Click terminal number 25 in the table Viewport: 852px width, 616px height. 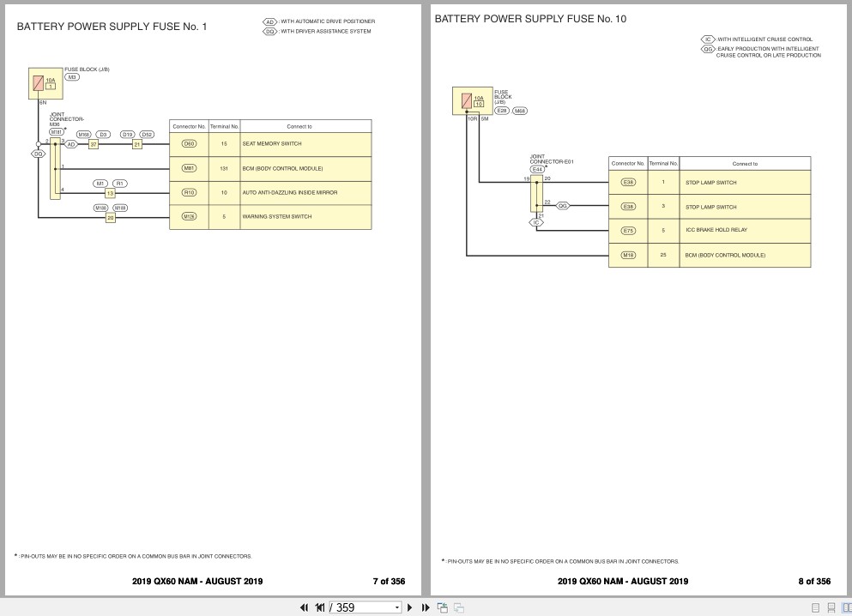663,255
